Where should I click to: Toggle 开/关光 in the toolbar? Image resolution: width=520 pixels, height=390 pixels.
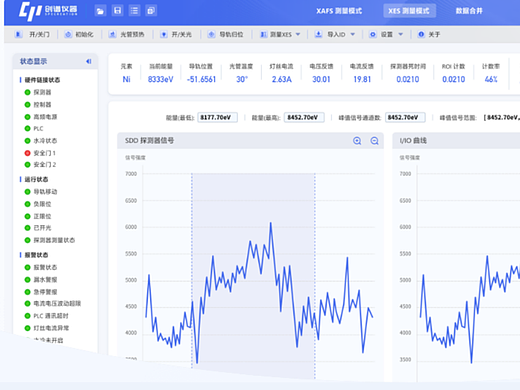[176, 34]
